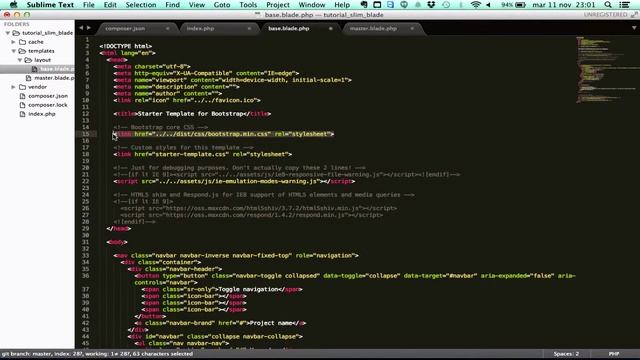
Task: Click line number 31 in gutter
Action: click(86, 242)
